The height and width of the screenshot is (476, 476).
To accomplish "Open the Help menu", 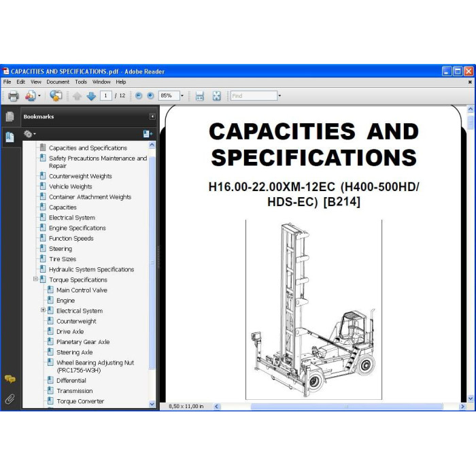I will (x=120, y=82).
